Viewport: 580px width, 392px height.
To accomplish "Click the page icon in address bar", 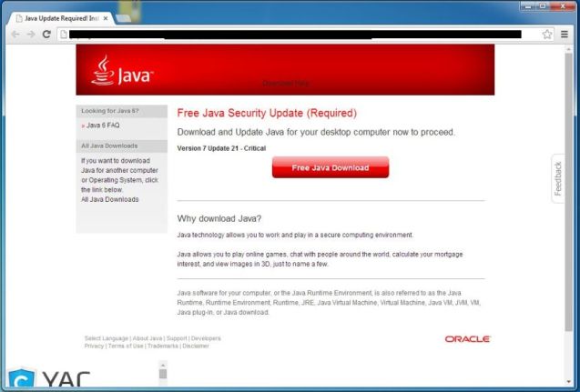I will (x=64, y=35).
